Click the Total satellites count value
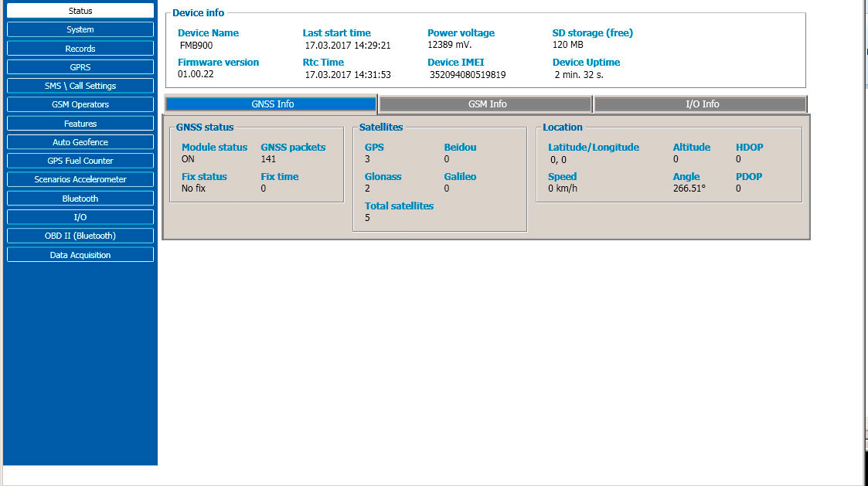 coord(368,218)
